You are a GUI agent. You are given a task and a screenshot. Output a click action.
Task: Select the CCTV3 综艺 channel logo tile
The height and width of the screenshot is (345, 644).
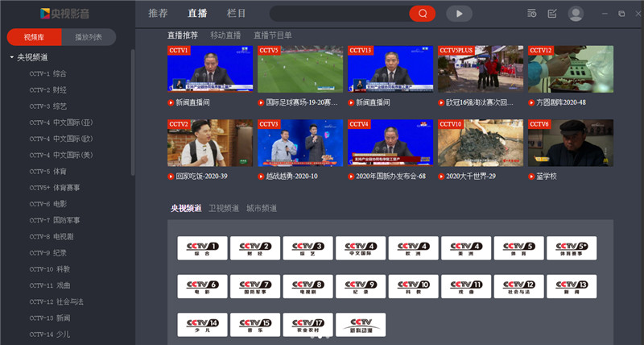pos(308,248)
